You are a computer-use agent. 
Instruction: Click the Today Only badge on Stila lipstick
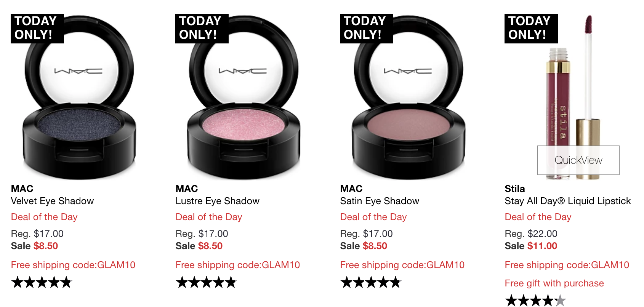coord(531,28)
